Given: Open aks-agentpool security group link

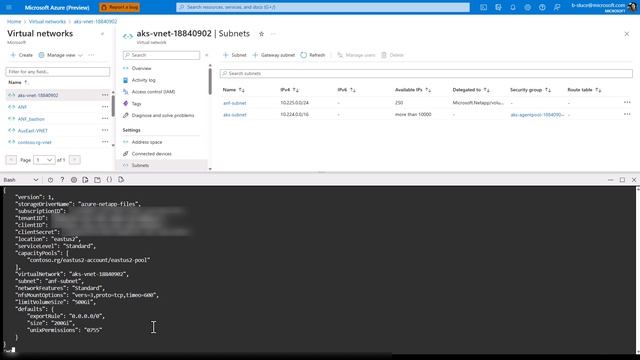Looking at the screenshot, I should tap(537, 115).
